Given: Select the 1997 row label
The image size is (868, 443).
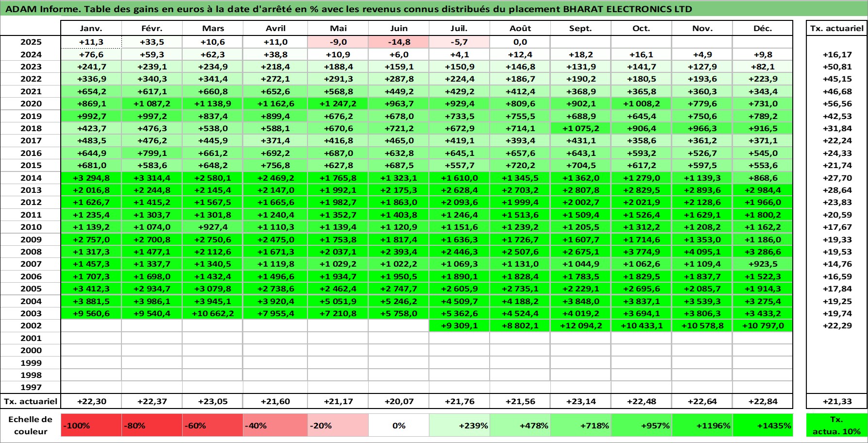Looking at the screenshot, I should [31, 387].
